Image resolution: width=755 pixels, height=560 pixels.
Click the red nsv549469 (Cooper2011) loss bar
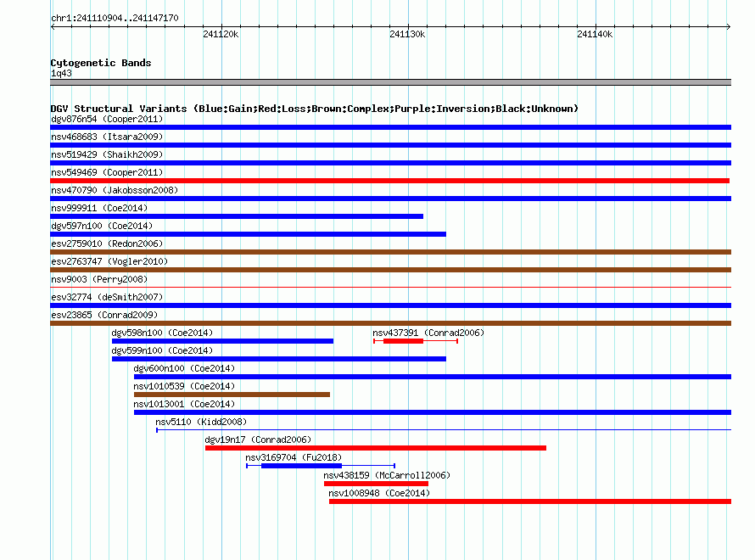[x=389, y=181]
